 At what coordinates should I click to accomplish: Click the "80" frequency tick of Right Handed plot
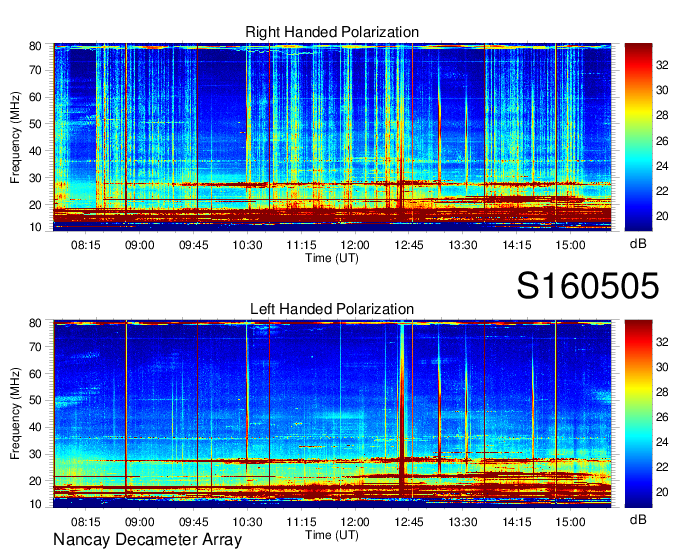coord(35,46)
